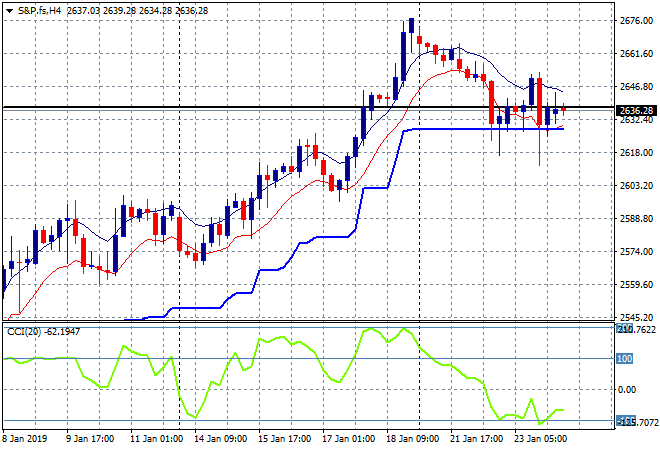Select the 2646.80 price axis label
Viewport: 660px width, 450px height.
click(636, 87)
